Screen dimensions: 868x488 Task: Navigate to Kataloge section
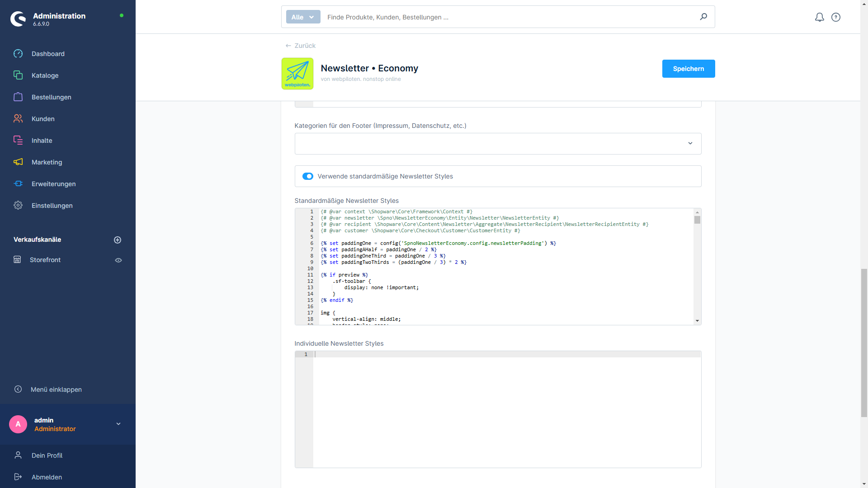click(x=45, y=75)
